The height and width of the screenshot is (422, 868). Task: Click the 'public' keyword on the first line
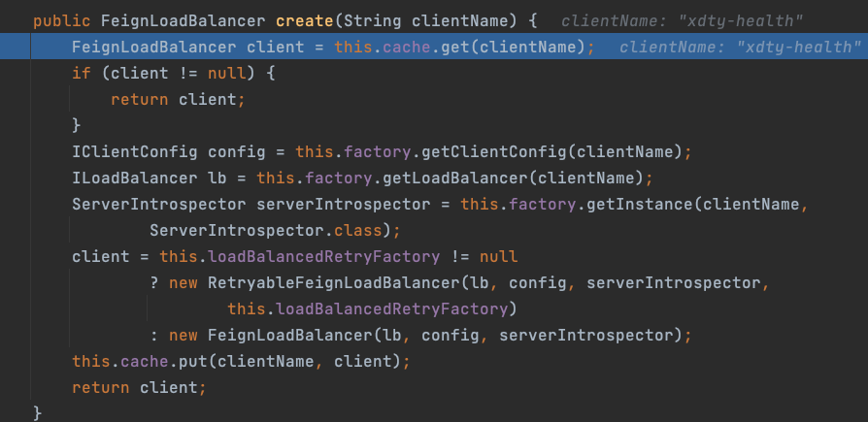[x=61, y=21]
